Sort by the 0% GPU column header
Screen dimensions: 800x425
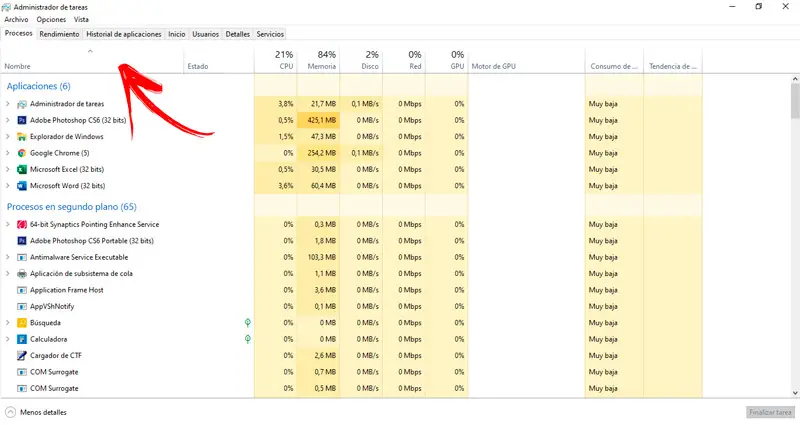coord(446,60)
